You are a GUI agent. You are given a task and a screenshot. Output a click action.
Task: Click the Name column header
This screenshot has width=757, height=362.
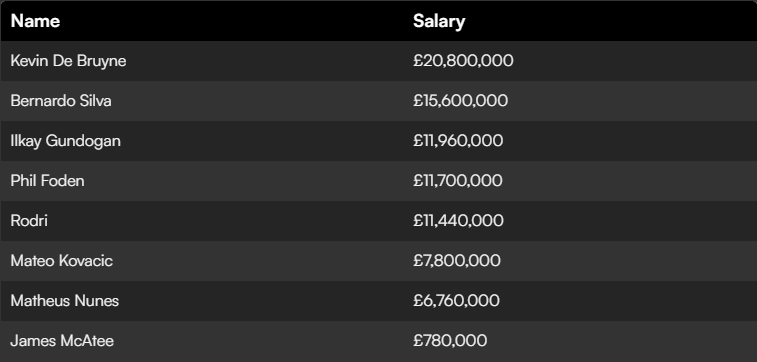[x=35, y=21]
